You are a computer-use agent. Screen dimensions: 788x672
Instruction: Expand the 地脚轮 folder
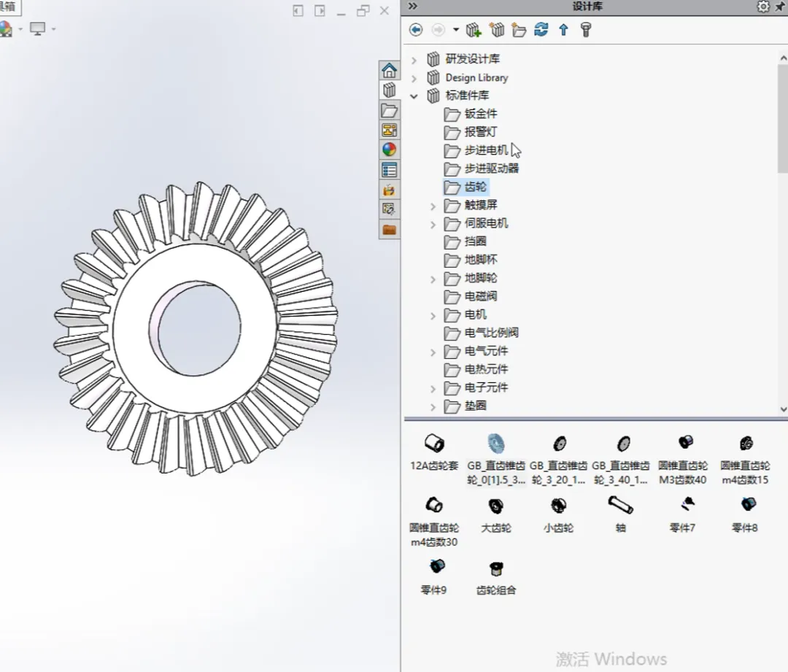point(433,279)
